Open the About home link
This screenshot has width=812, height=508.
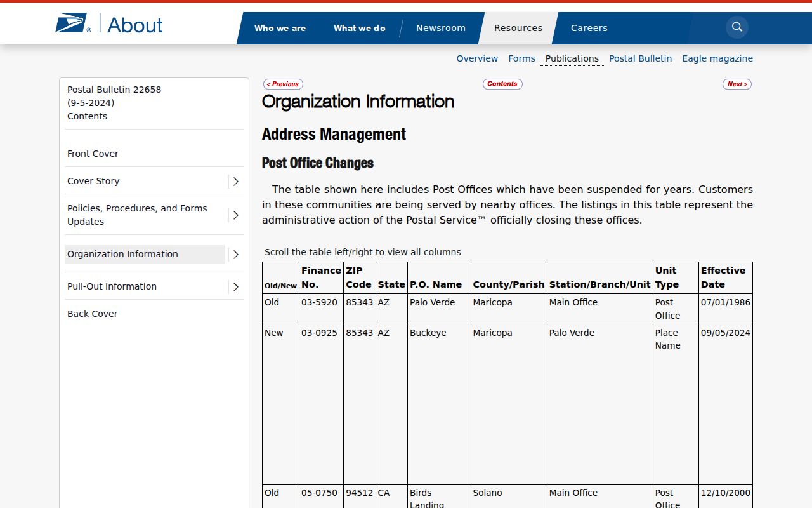pyautogui.click(x=135, y=25)
